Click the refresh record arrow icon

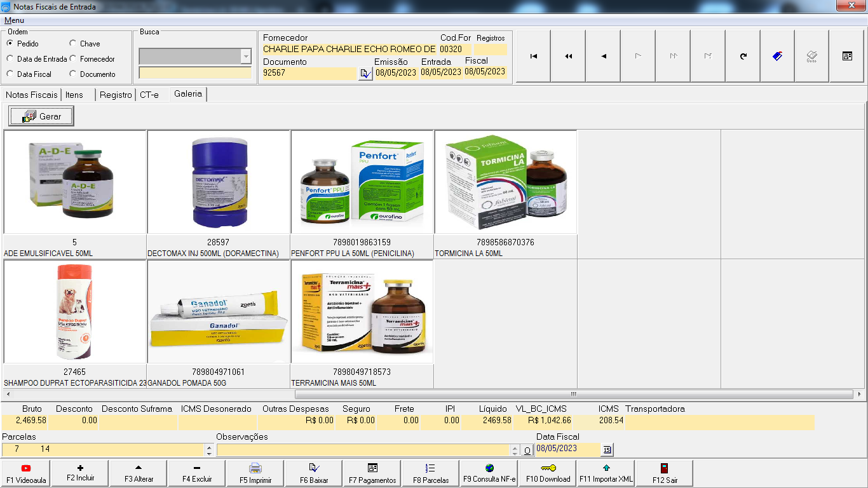pos(743,57)
